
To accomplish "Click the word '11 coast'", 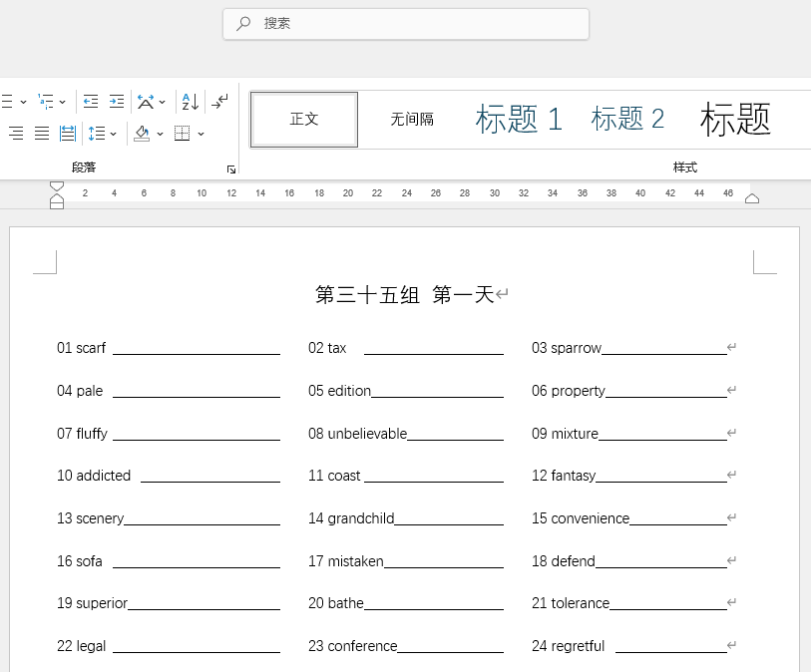I will 334,476.
